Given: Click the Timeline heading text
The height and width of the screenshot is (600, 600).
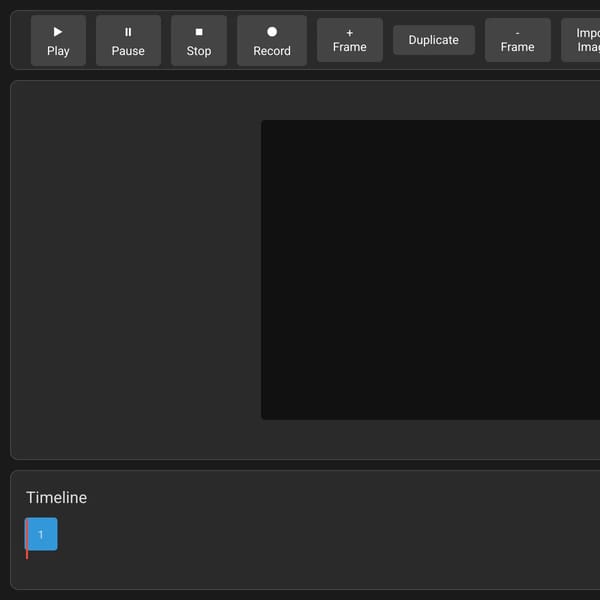Looking at the screenshot, I should tap(56, 497).
